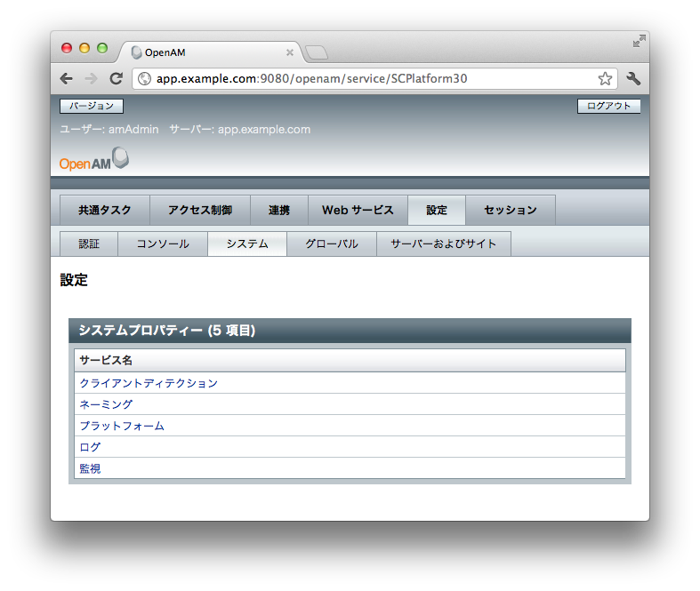Click the browser forward arrow icon

(x=91, y=78)
